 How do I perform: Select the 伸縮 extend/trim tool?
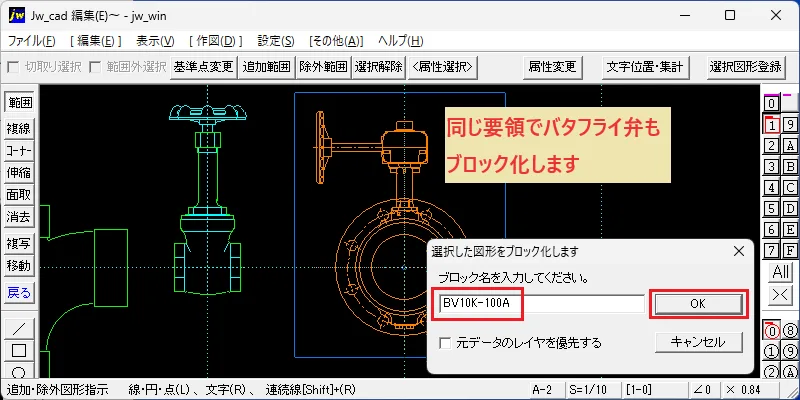[x=19, y=173]
